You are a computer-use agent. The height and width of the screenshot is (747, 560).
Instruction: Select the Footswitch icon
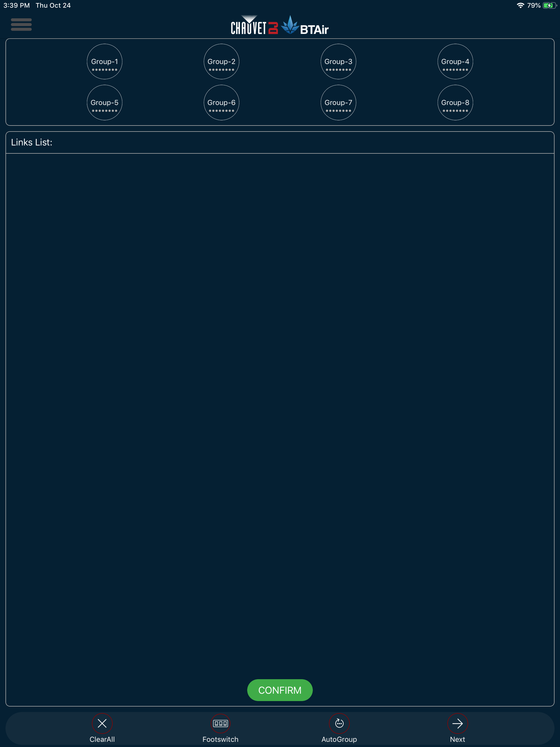point(220,723)
